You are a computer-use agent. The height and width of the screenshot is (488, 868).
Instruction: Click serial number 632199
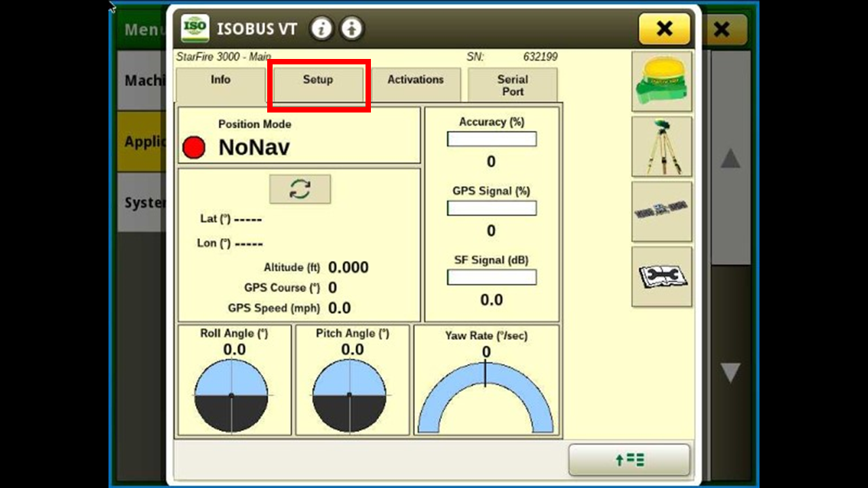tap(540, 57)
